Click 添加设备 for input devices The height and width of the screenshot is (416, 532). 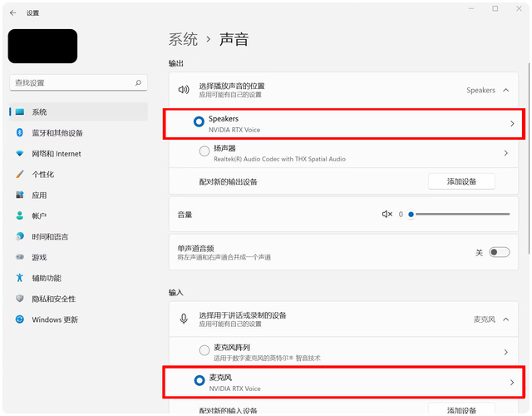tap(461, 409)
